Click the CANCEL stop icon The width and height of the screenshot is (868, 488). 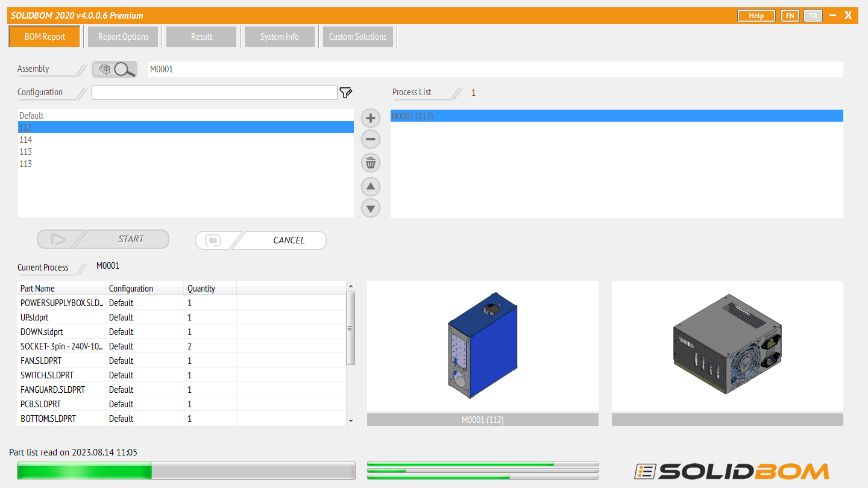point(213,240)
